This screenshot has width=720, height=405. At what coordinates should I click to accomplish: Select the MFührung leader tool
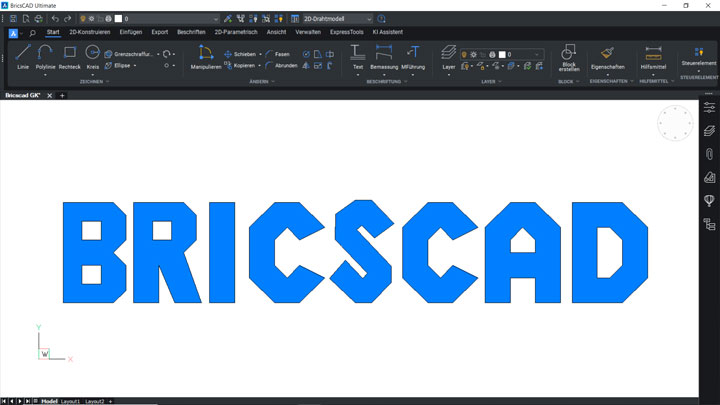(413, 57)
